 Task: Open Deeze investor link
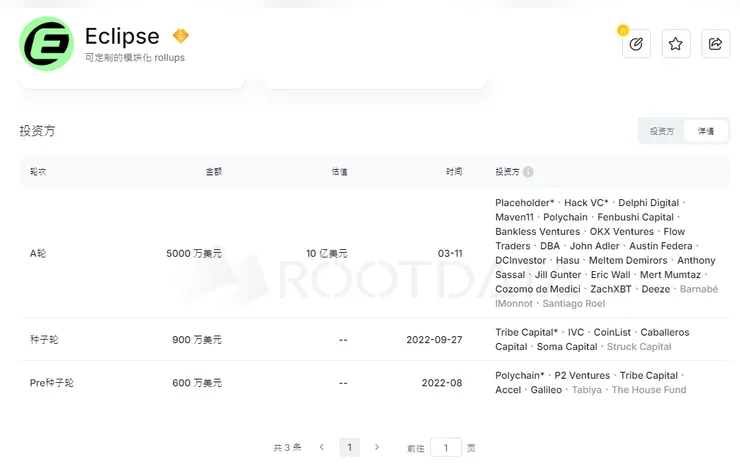click(x=656, y=289)
